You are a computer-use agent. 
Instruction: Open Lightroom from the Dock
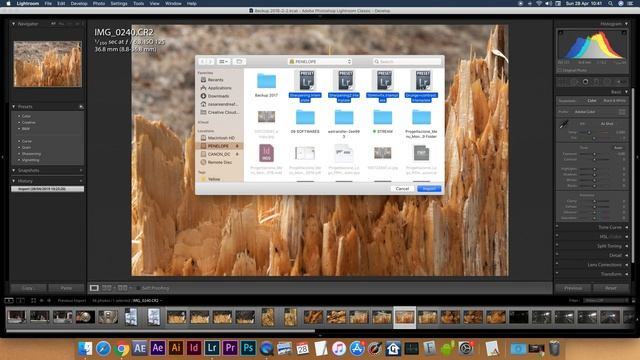tap(212, 348)
